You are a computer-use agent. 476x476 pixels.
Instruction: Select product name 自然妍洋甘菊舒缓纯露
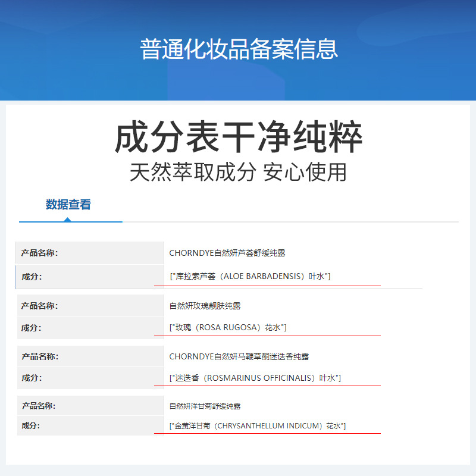point(205,406)
